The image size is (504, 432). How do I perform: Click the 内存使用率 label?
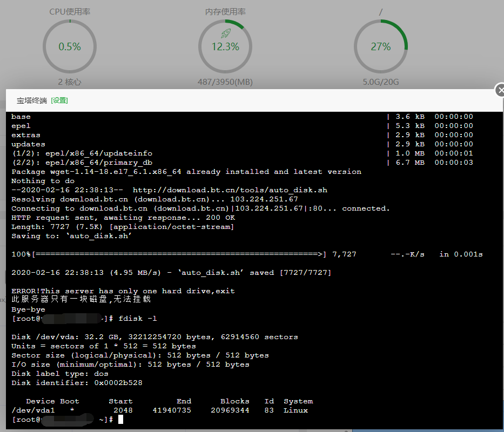point(225,12)
